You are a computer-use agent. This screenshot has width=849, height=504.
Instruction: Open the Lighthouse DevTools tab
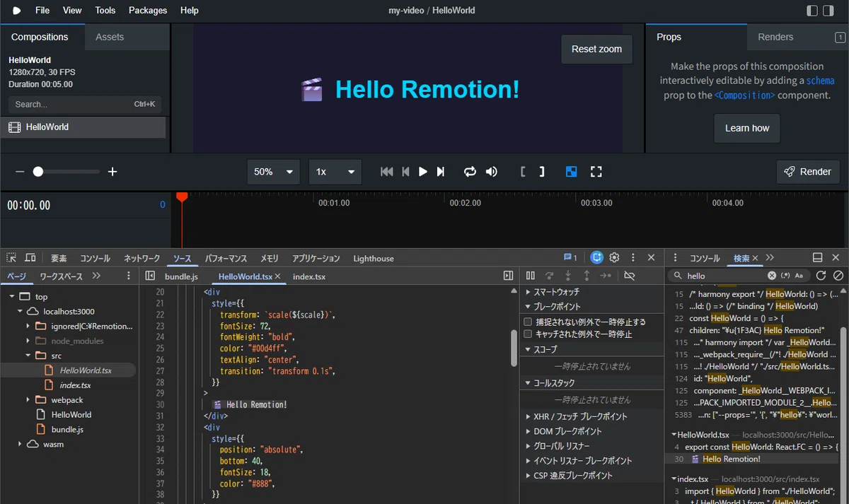click(374, 259)
